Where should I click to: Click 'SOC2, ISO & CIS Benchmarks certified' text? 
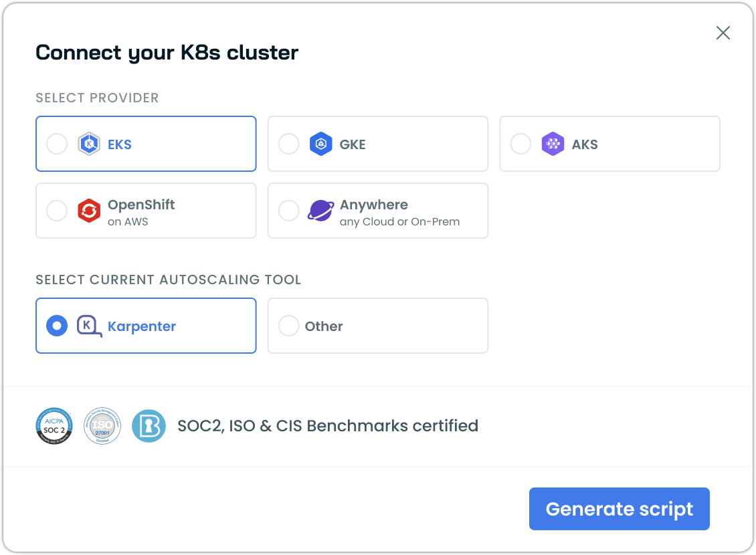tap(328, 426)
